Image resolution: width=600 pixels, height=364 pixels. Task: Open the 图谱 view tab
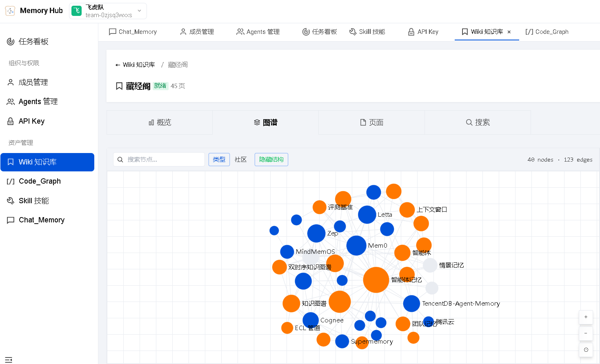click(266, 122)
